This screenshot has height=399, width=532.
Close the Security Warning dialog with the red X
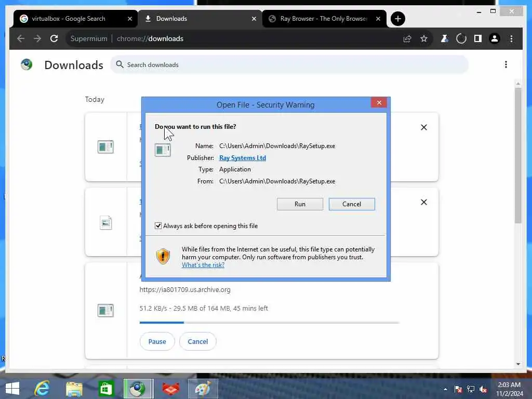[x=379, y=102]
